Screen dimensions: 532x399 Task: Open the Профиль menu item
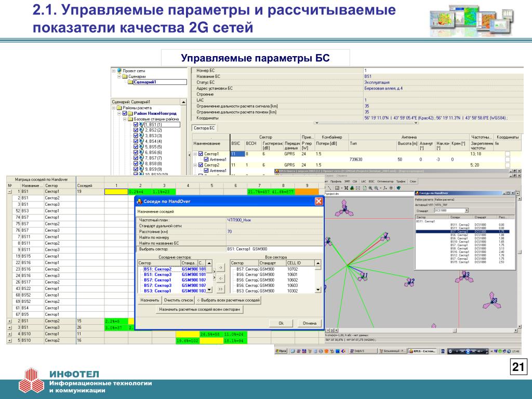336,181
